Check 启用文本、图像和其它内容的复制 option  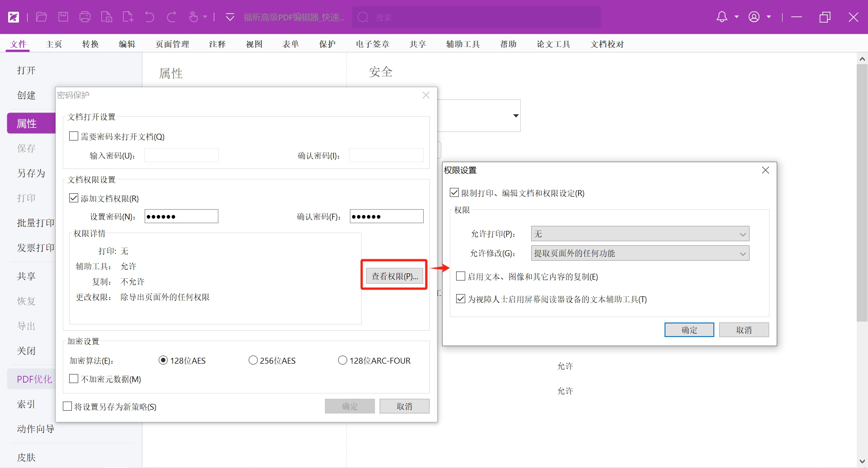(461, 276)
